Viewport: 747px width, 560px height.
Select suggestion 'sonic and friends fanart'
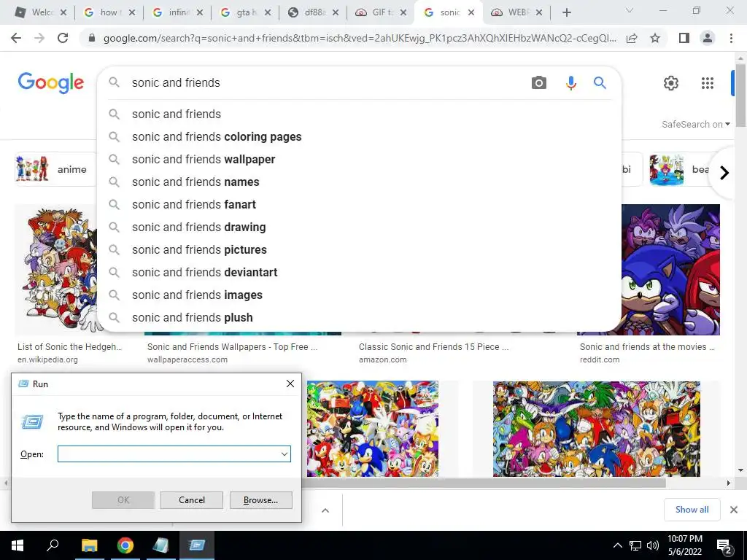tap(359, 205)
